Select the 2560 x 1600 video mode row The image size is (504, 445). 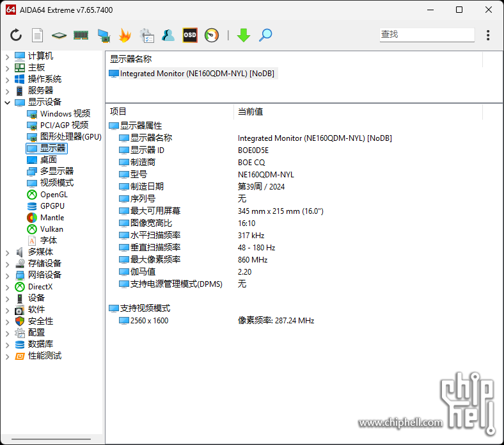coord(149,321)
